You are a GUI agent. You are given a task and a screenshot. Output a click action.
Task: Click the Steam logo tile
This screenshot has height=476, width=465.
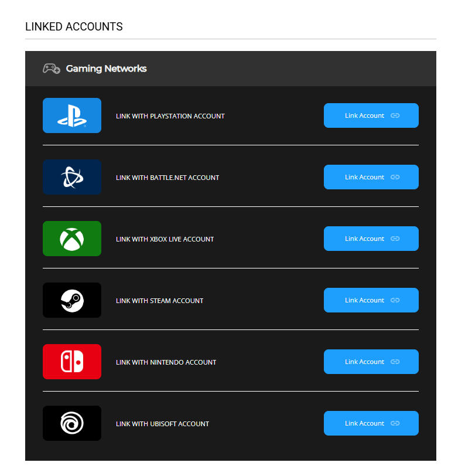tap(72, 300)
